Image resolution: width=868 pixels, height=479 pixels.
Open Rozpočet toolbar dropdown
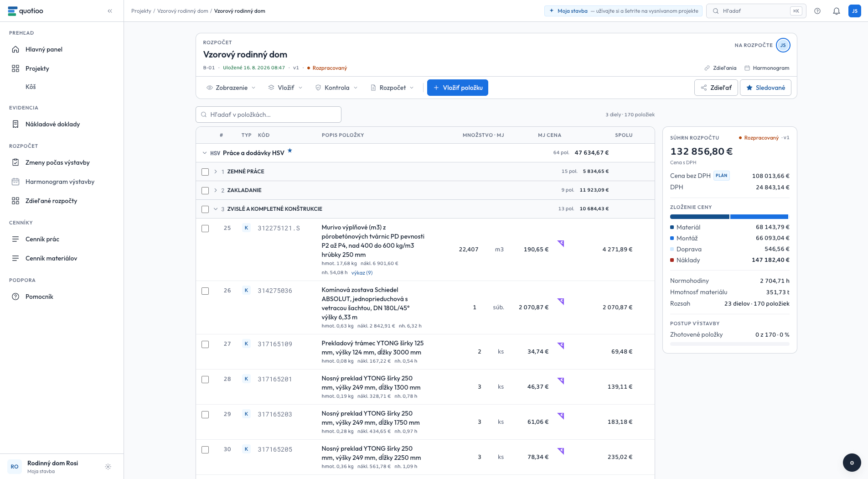click(x=392, y=88)
